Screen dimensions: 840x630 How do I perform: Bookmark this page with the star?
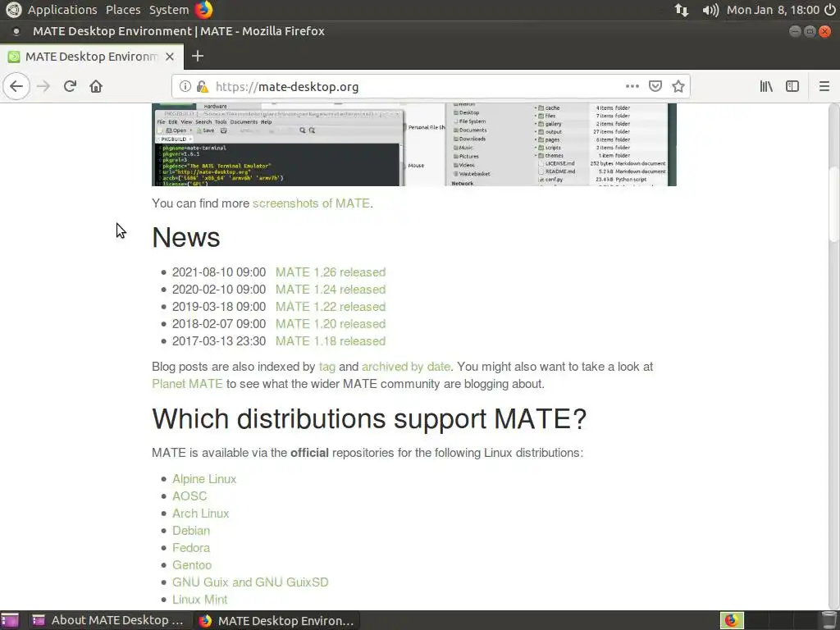678,86
